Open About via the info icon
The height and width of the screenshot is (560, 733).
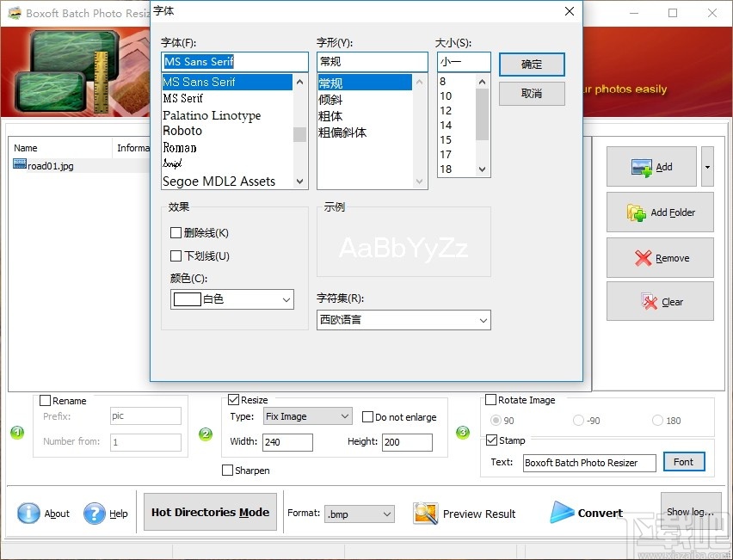click(x=28, y=514)
